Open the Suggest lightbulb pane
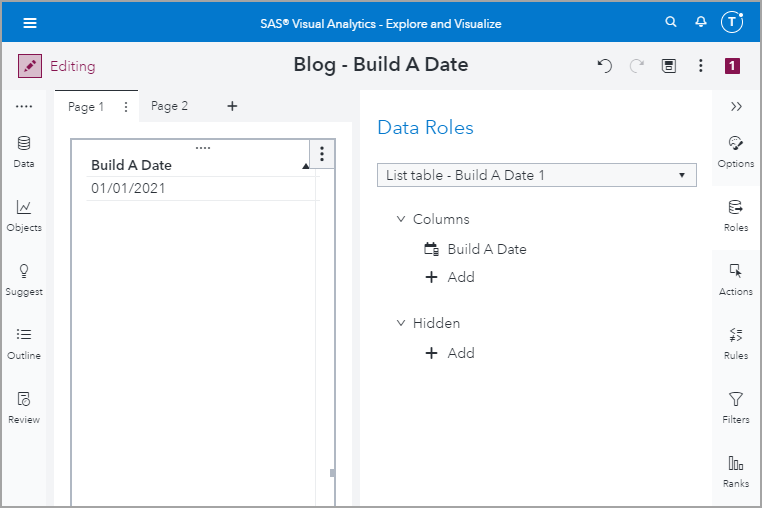The height and width of the screenshot is (508, 762). coord(24,279)
